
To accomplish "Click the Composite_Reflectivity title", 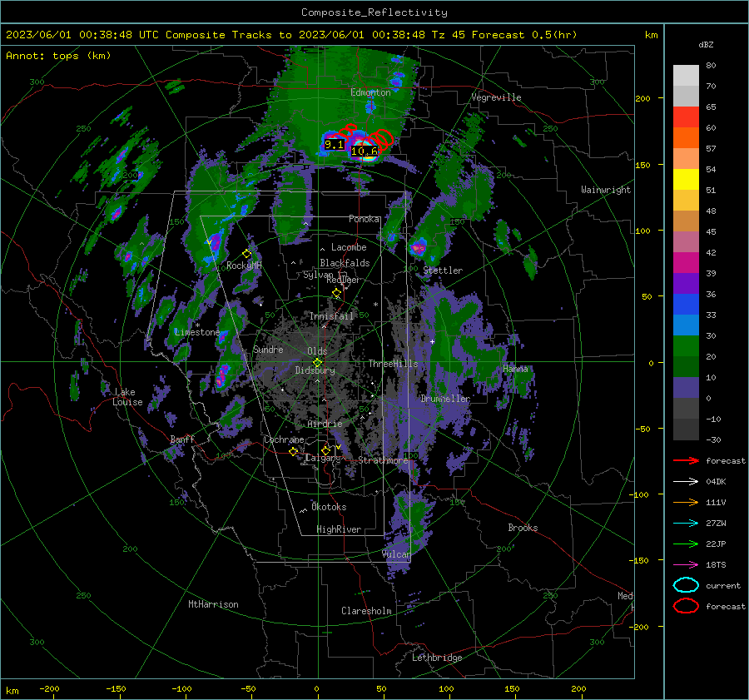I will (374, 12).
